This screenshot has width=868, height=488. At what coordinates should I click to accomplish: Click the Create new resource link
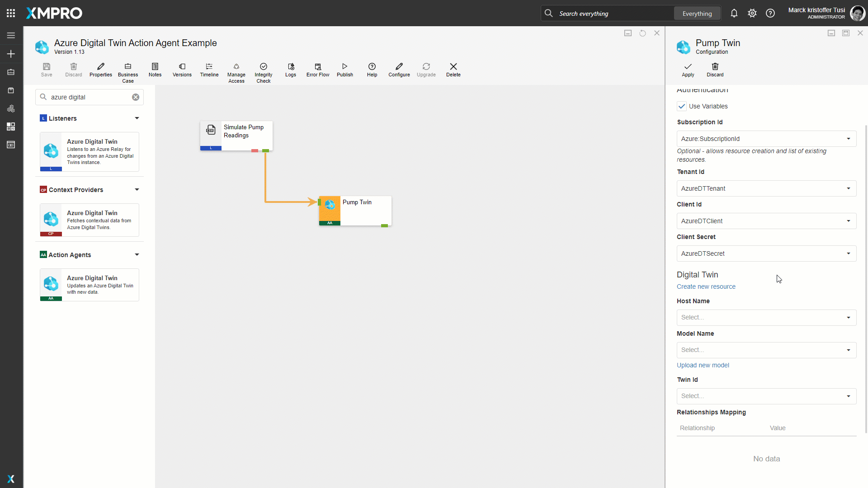click(x=706, y=286)
